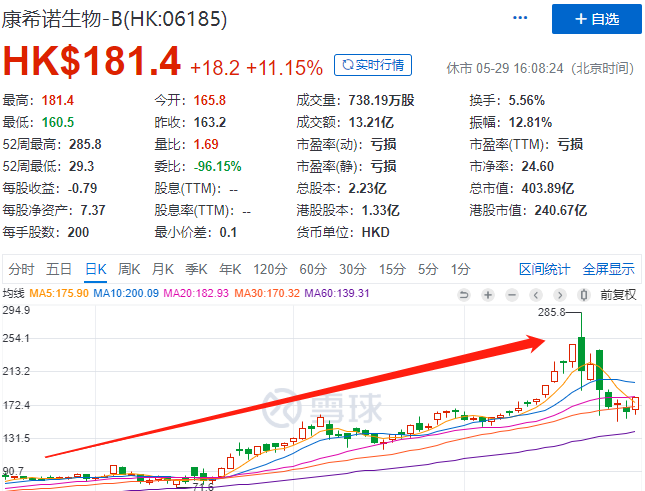The height and width of the screenshot is (491, 645).
Task: Switch to the 五日 chart tab
Action: pos(59,269)
